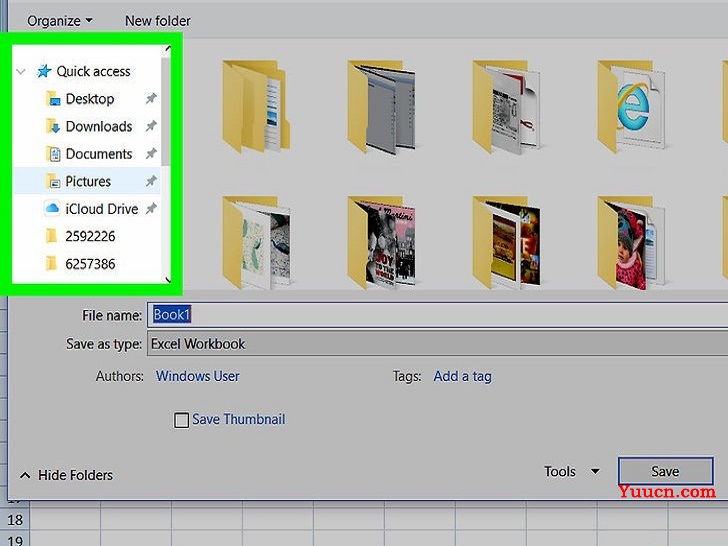
Task: Click the sidebar scrollbar up arrow
Action: coord(168,48)
